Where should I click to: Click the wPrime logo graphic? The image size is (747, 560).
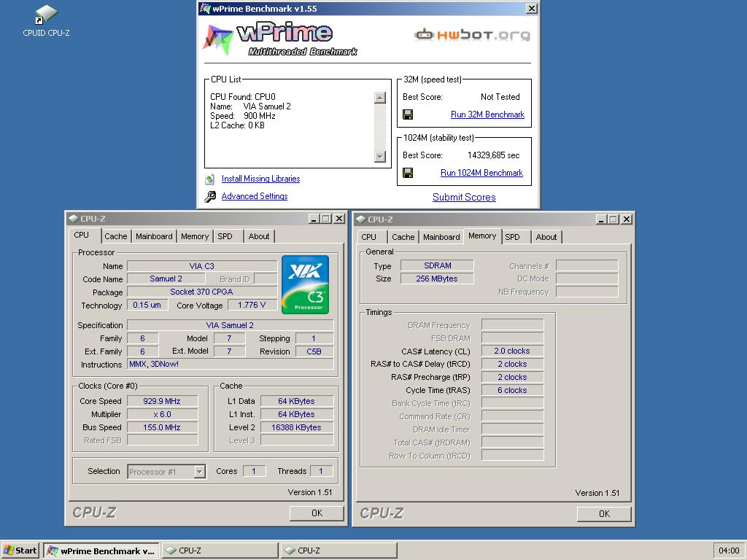point(280,39)
